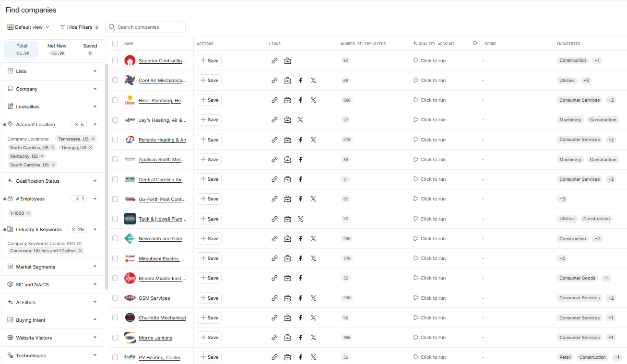Screen dimensions: 627x364
Task: Open Facebook icon for Addison Smith Mechanical
Action: pyautogui.click(x=300, y=160)
